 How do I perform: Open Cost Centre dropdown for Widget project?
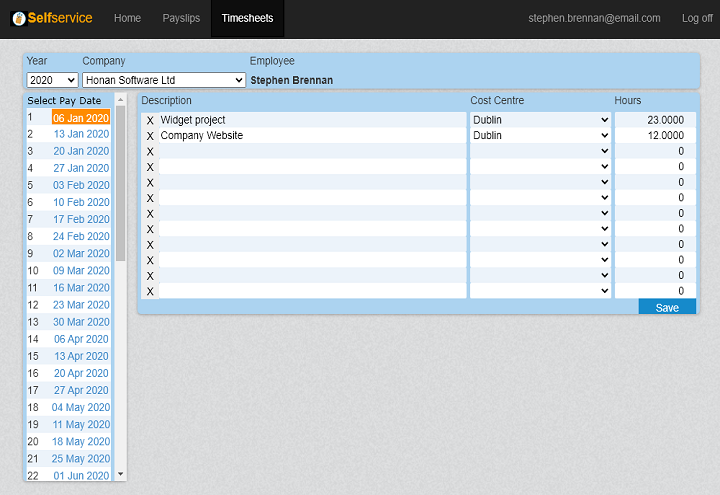point(540,120)
